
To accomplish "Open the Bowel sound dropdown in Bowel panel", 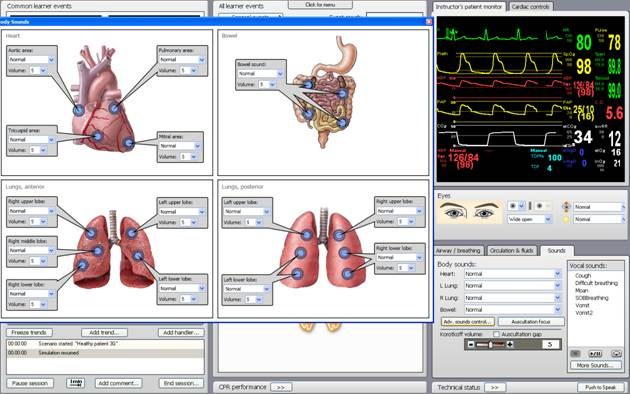I will (x=280, y=74).
